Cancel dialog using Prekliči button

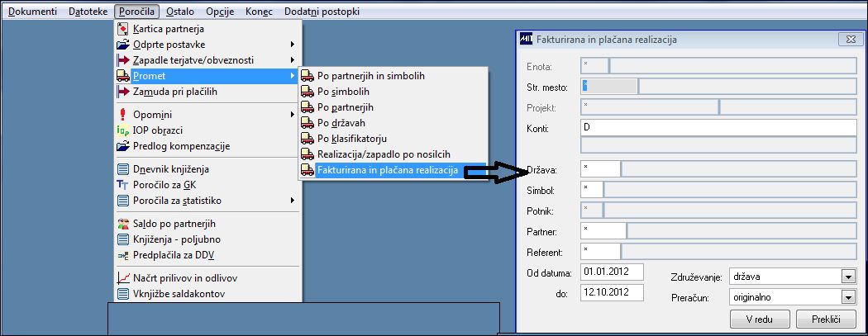(x=825, y=319)
